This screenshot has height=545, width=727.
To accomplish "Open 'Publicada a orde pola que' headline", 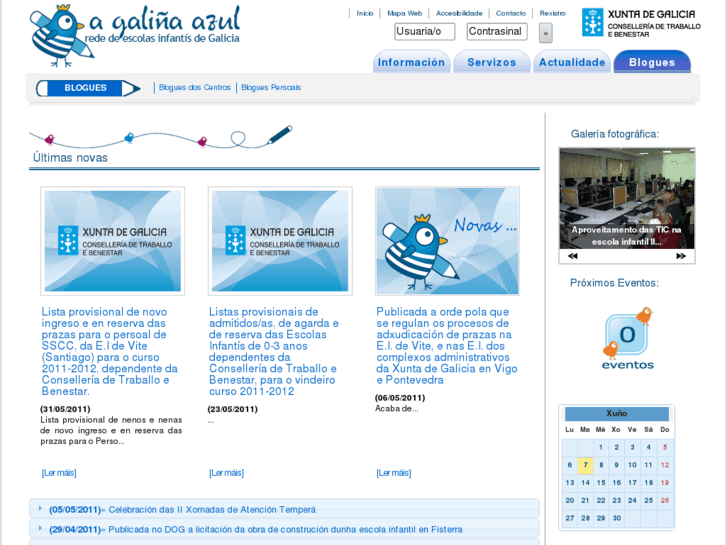I will [x=447, y=346].
